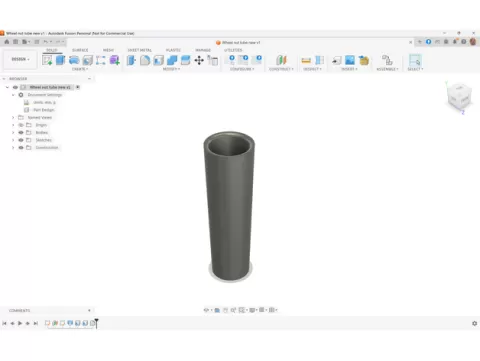Toggle visibility of the Construction folder

[x=21, y=148]
